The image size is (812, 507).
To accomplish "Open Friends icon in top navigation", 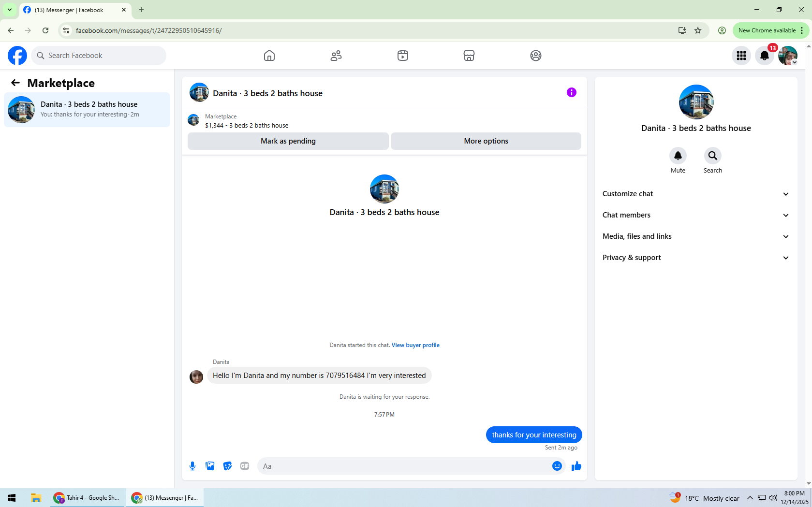I will [x=336, y=56].
